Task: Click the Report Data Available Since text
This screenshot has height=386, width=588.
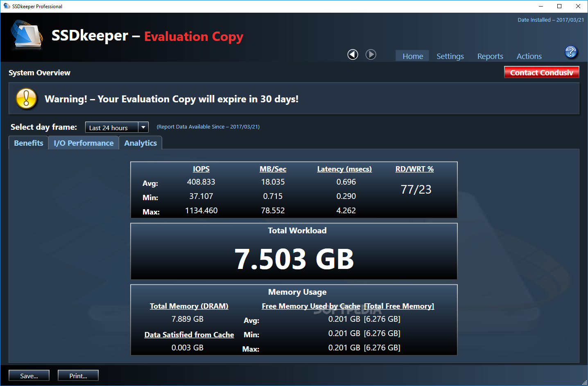Action: pyautogui.click(x=208, y=126)
